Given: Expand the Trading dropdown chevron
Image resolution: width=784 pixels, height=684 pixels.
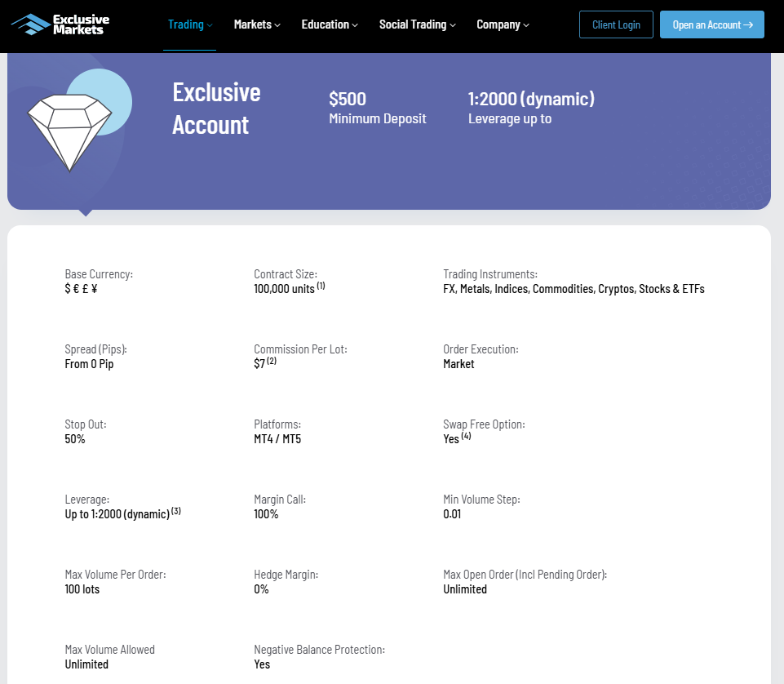Looking at the screenshot, I should click(210, 25).
